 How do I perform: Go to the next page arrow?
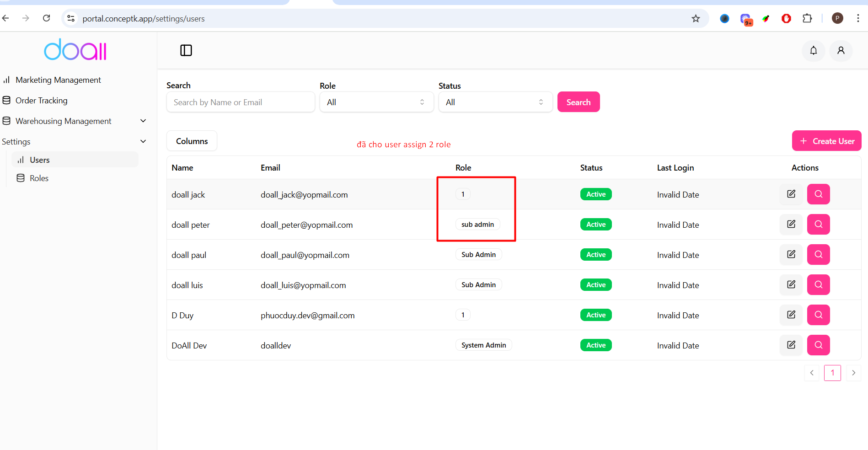(x=853, y=373)
